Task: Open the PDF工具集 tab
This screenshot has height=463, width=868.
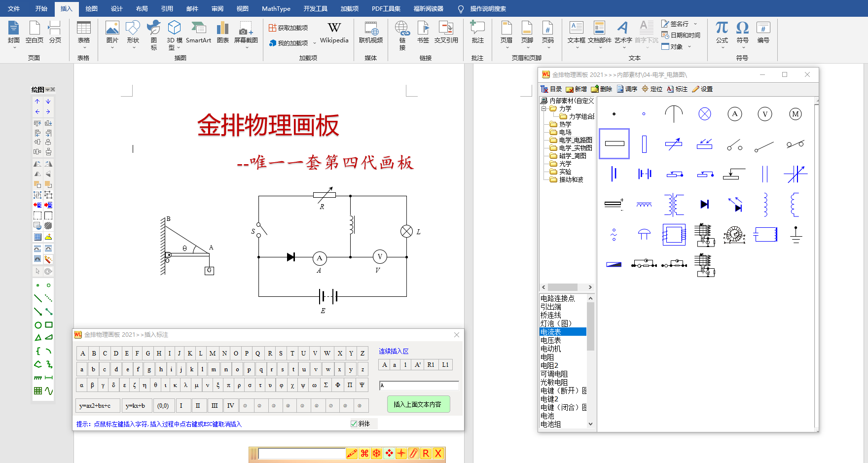Action: click(386, 8)
